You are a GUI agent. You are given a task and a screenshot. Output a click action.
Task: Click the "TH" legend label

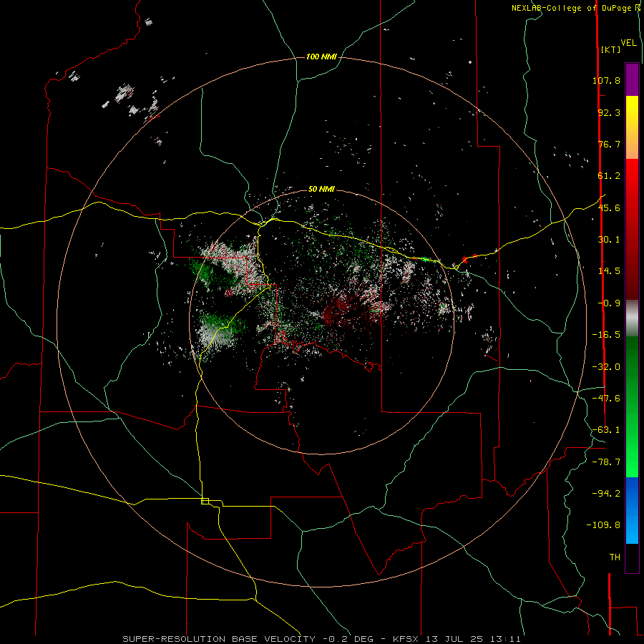pyautogui.click(x=615, y=557)
